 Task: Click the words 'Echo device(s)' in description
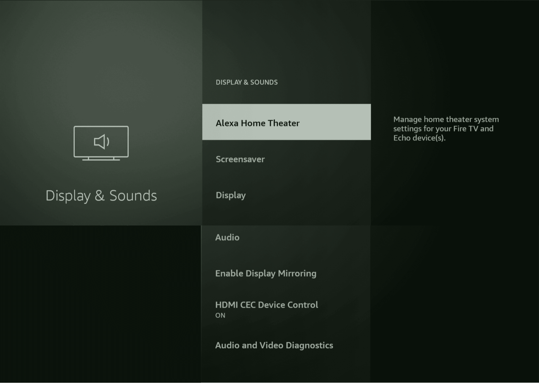(x=419, y=138)
